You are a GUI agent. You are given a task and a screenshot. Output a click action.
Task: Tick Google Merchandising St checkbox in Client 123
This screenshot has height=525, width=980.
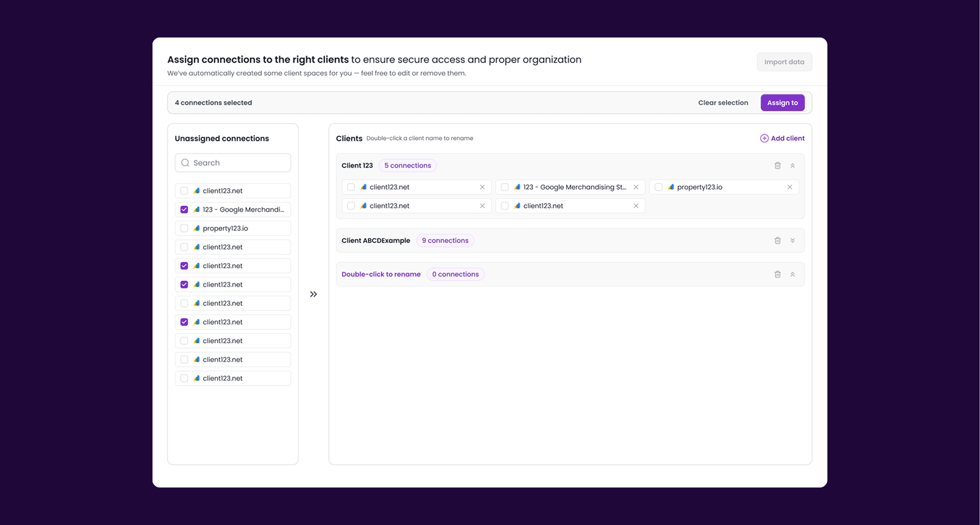(x=504, y=187)
